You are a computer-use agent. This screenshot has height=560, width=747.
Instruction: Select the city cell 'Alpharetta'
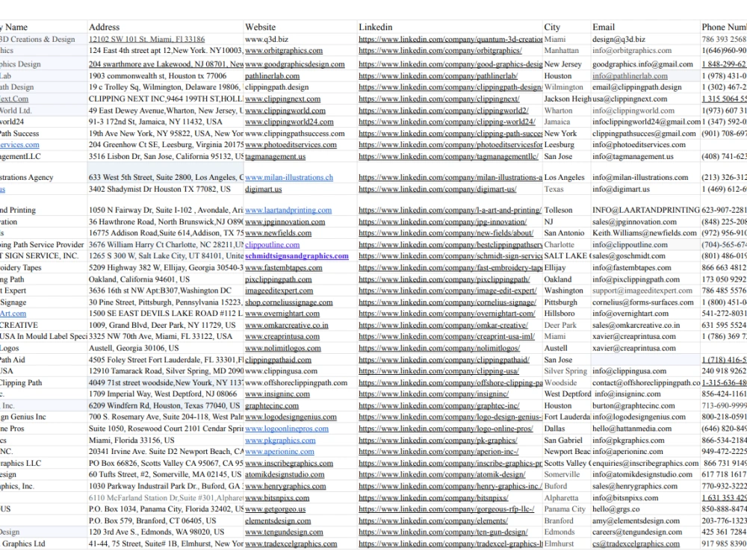[567, 497]
